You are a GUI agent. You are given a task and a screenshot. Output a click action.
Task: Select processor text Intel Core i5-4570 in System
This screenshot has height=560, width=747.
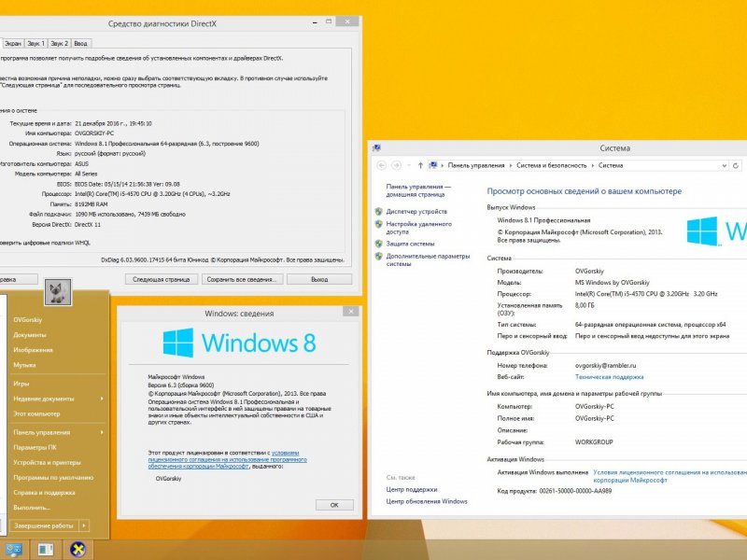(x=646, y=294)
